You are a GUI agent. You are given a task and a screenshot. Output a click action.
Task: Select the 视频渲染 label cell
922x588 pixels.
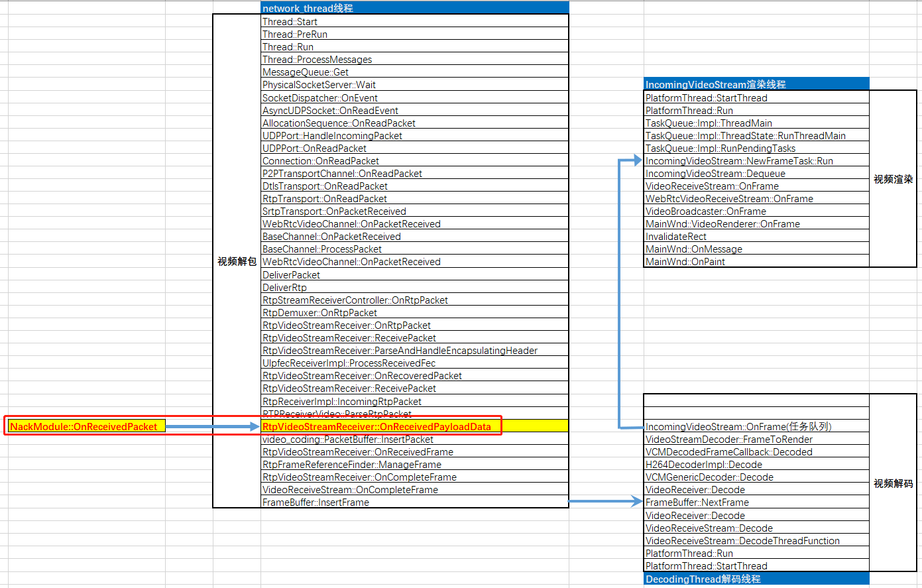coord(893,180)
